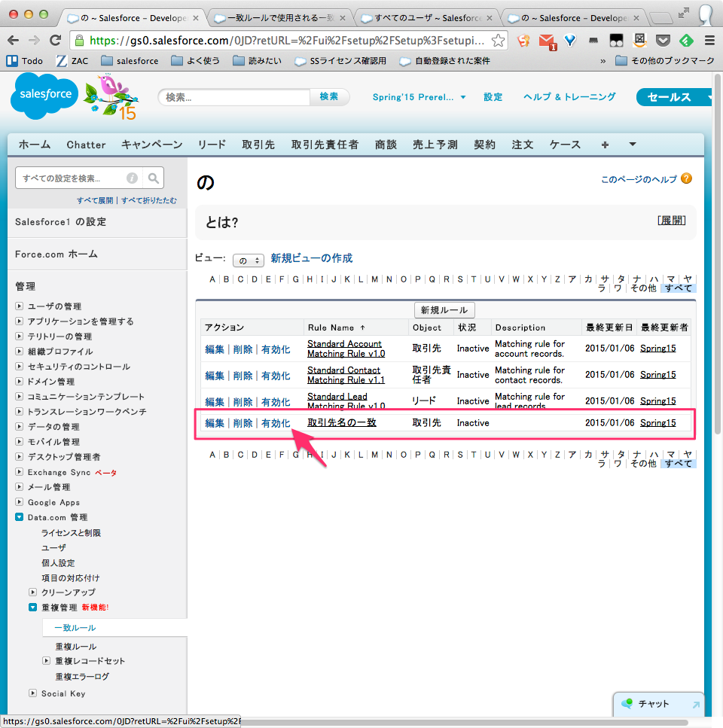723x728 pixels.
Task: Open the セールス app menu
Action: [x=674, y=97]
